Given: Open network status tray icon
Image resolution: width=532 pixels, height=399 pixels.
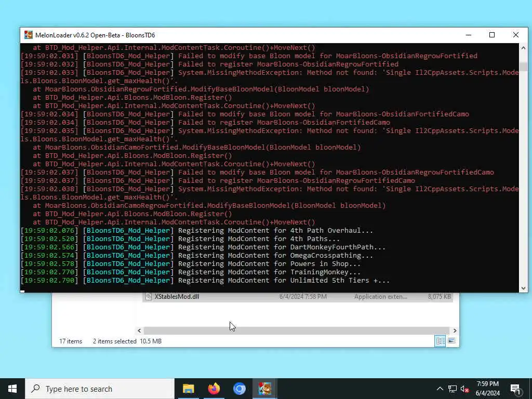Looking at the screenshot, I should tap(453, 389).
